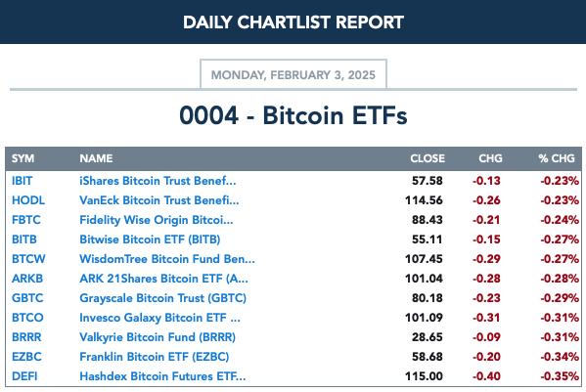Click Hashdex Bitcoin Futures ETF name

point(162,376)
